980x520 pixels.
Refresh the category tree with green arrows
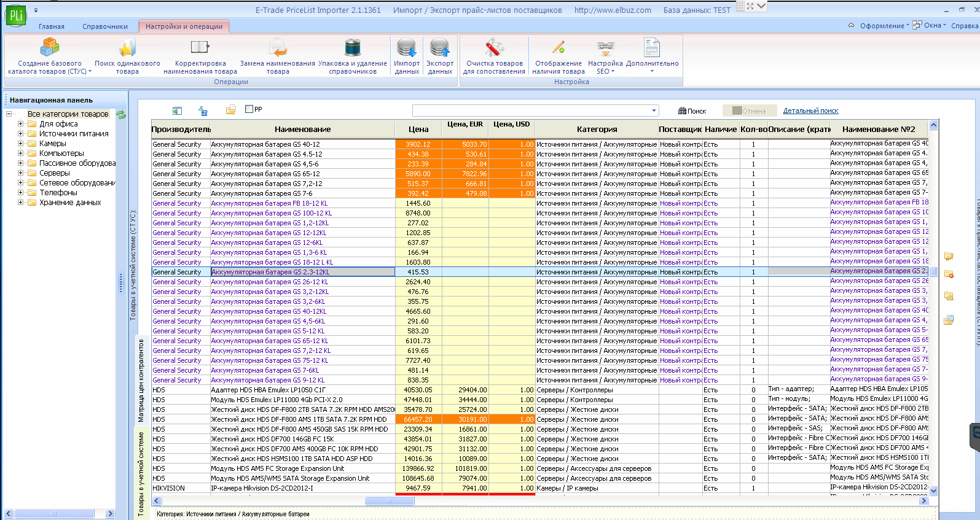pyautogui.click(x=121, y=114)
